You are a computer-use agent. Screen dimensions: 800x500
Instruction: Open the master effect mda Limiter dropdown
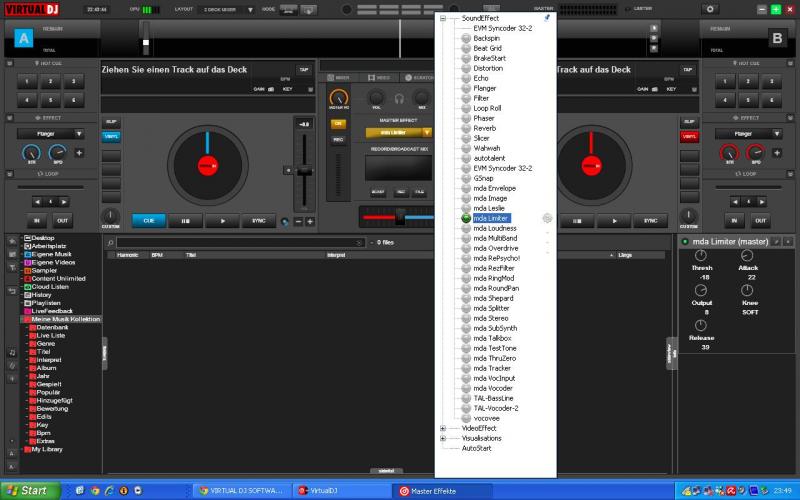click(x=427, y=133)
